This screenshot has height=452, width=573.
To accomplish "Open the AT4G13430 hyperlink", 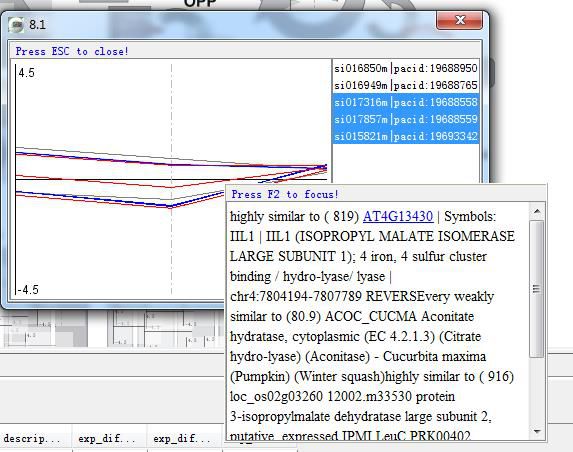I will 398,216.
